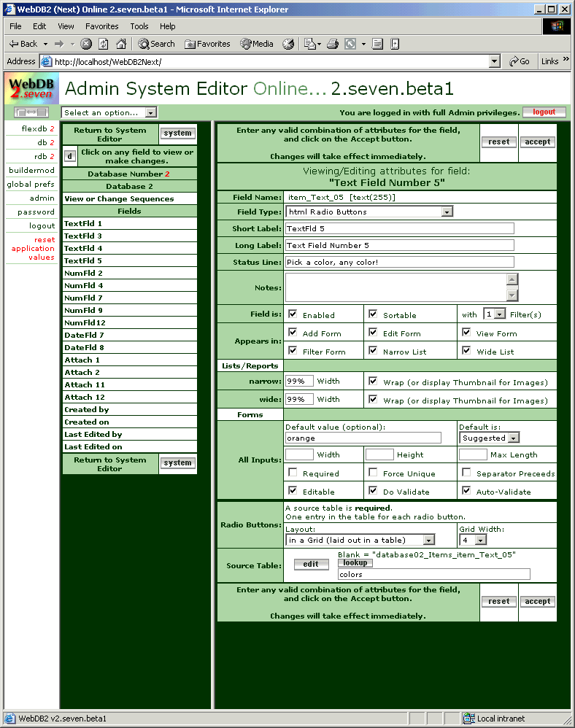Image resolution: width=575 pixels, height=728 pixels.
Task: Toggle the Enabled checkbox
Action: point(293,314)
